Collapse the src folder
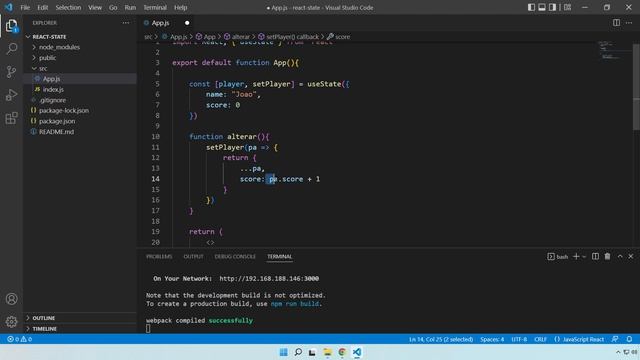 (x=81, y=68)
